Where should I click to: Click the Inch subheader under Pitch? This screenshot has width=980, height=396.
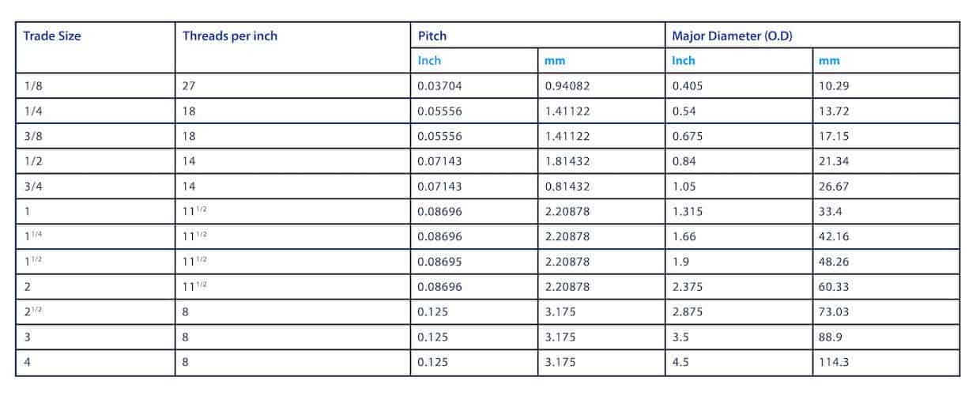pos(429,60)
